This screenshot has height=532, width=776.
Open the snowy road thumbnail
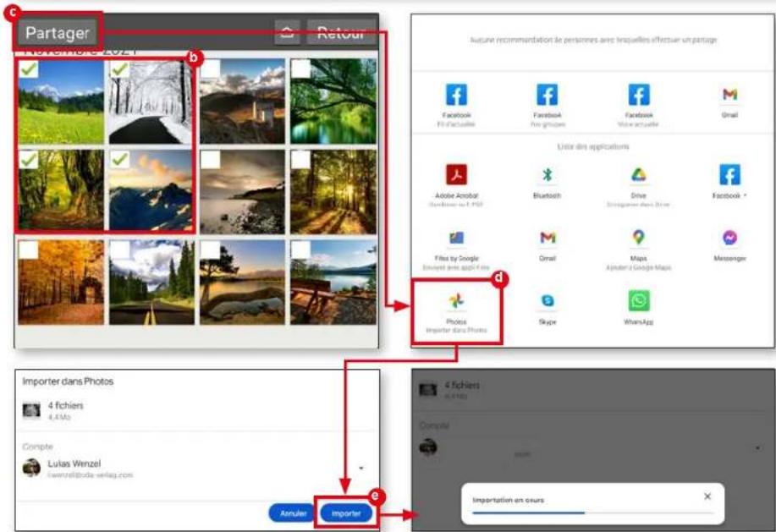pos(151,101)
